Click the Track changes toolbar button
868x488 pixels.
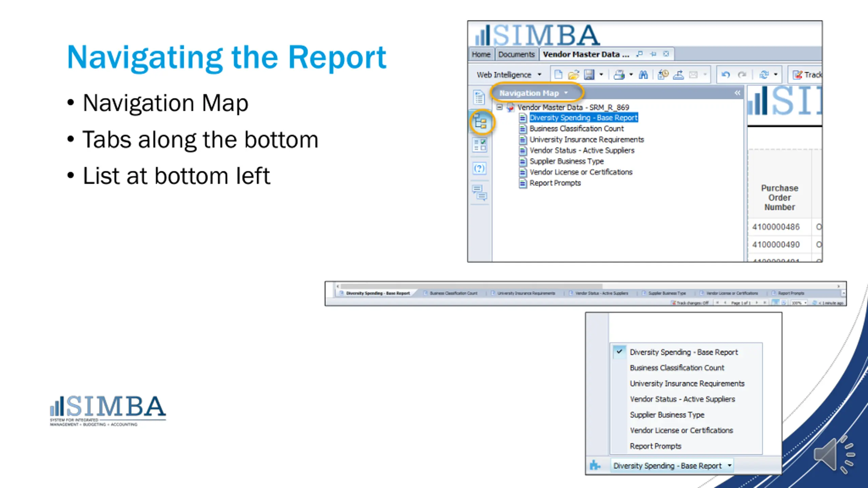tap(807, 75)
